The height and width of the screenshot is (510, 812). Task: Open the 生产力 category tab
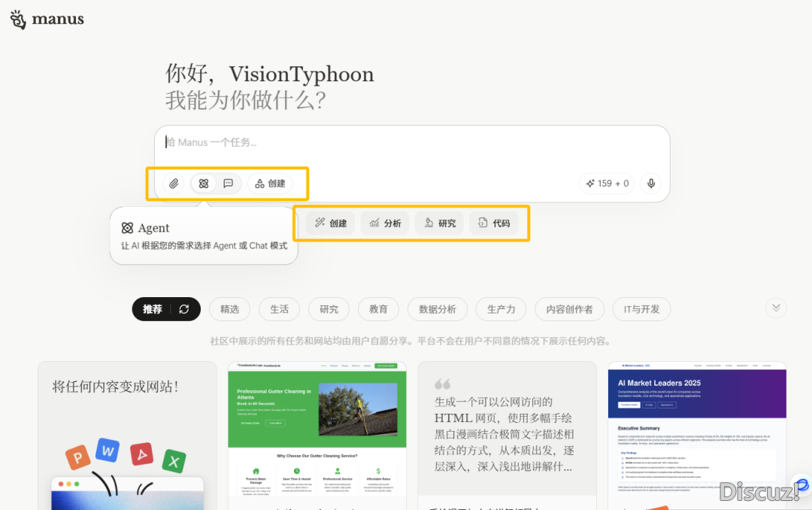point(501,309)
